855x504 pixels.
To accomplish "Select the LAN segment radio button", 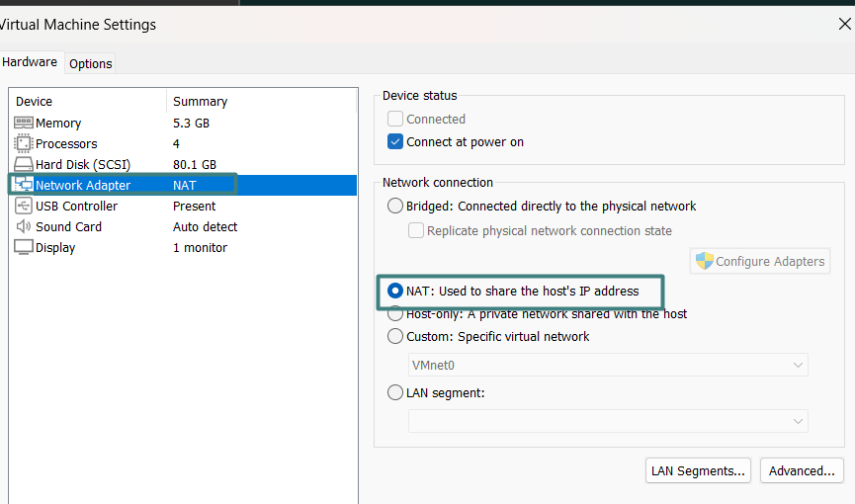I will (x=395, y=392).
